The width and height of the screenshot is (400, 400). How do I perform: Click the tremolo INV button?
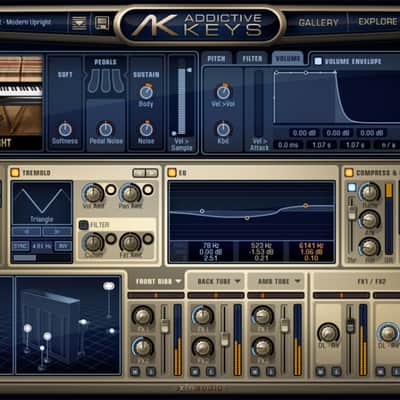(63, 246)
